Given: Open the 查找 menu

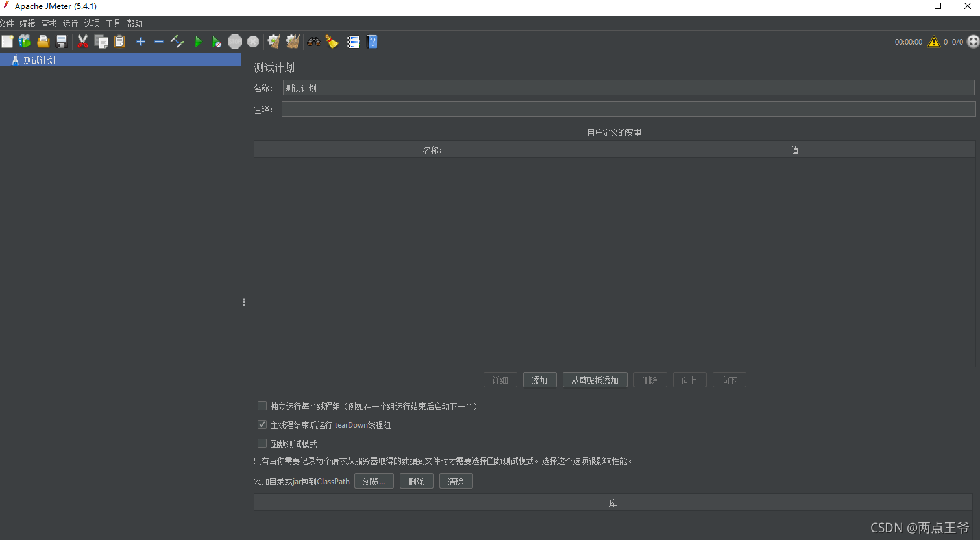Looking at the screenshot, I should click(x=49, y=23).
